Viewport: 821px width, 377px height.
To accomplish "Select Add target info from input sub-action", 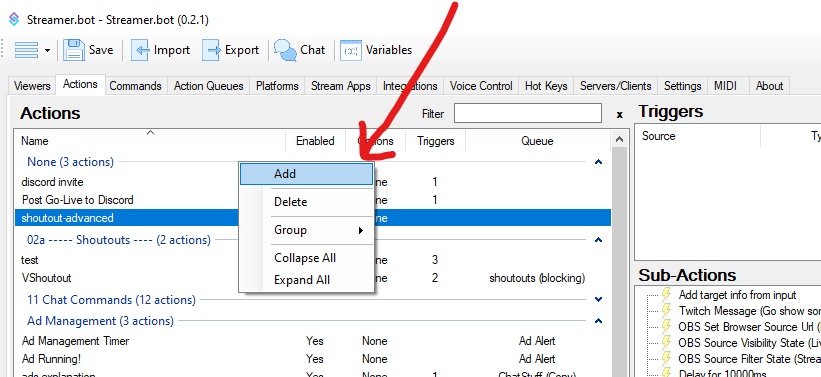I will (737, 295).
